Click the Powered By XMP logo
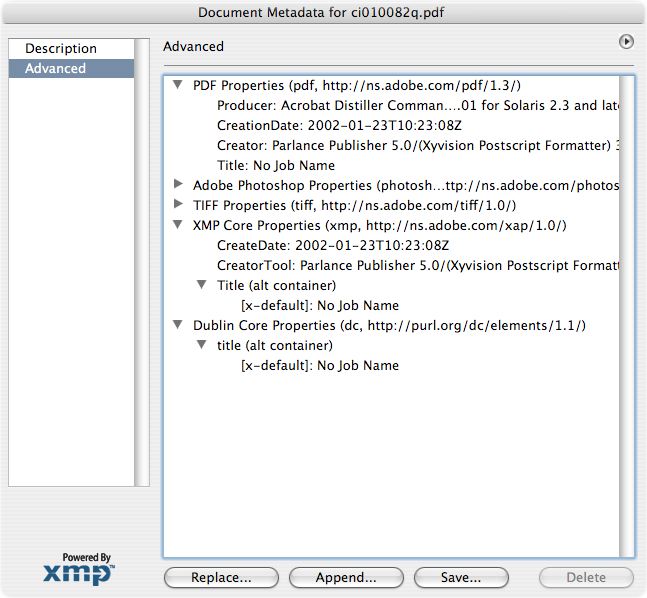 (78, 569)
